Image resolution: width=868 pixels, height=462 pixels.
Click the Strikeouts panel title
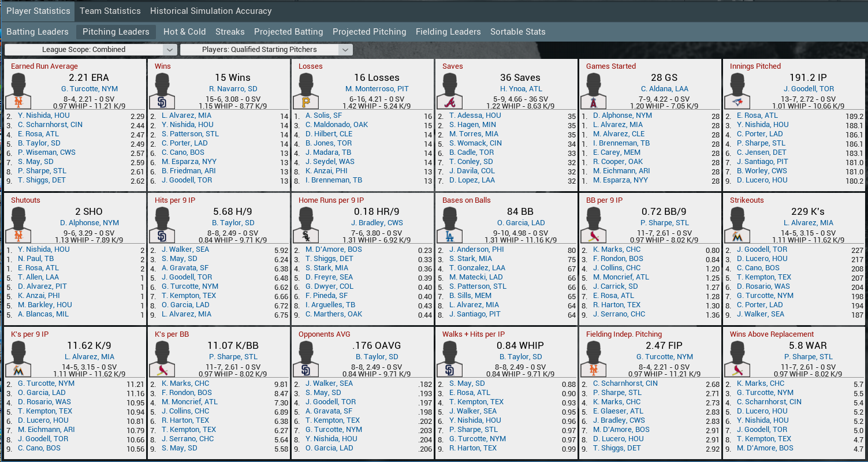746,200
